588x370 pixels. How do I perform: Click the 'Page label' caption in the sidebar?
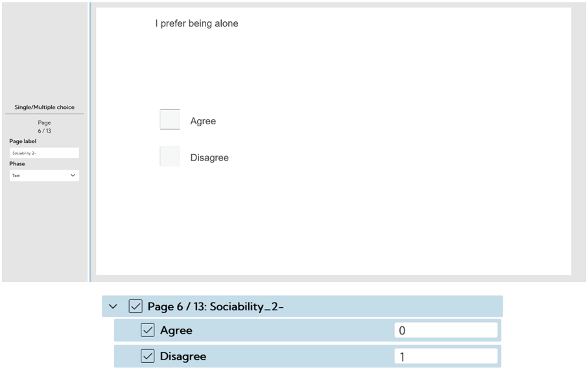click(x=23, y=141)
